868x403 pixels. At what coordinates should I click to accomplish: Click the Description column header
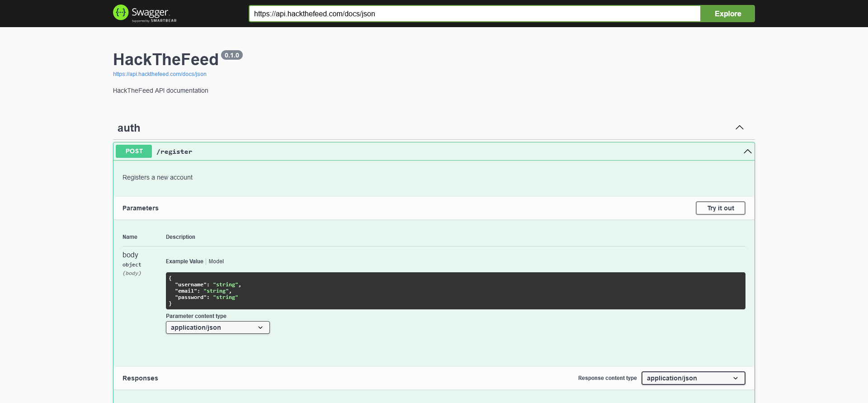tap(180, 237)
